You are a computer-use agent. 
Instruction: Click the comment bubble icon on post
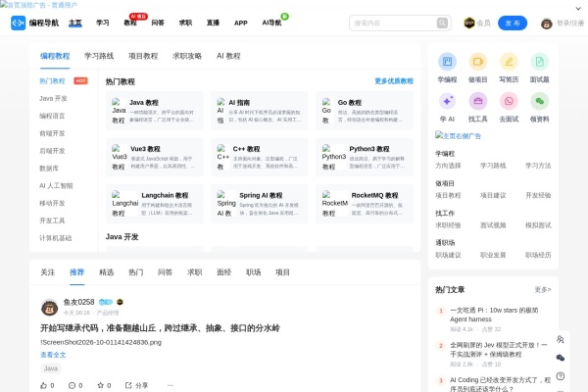(x=72, y=385)
